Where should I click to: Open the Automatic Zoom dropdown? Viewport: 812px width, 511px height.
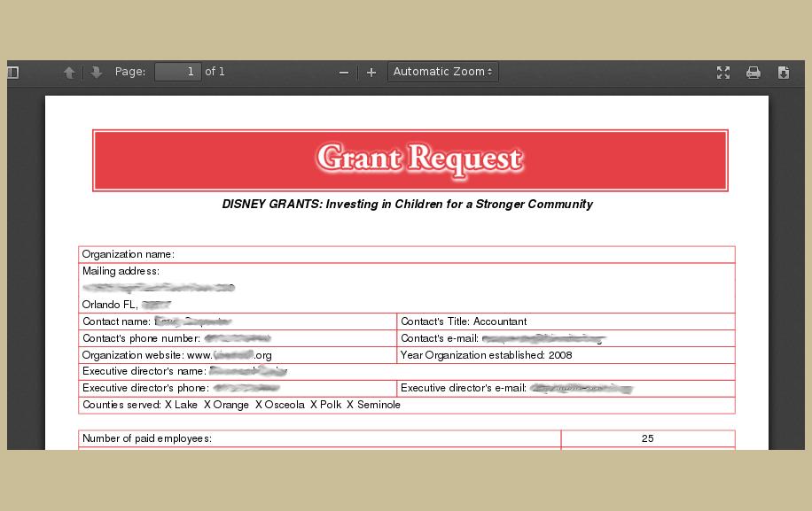click(442, 72)
